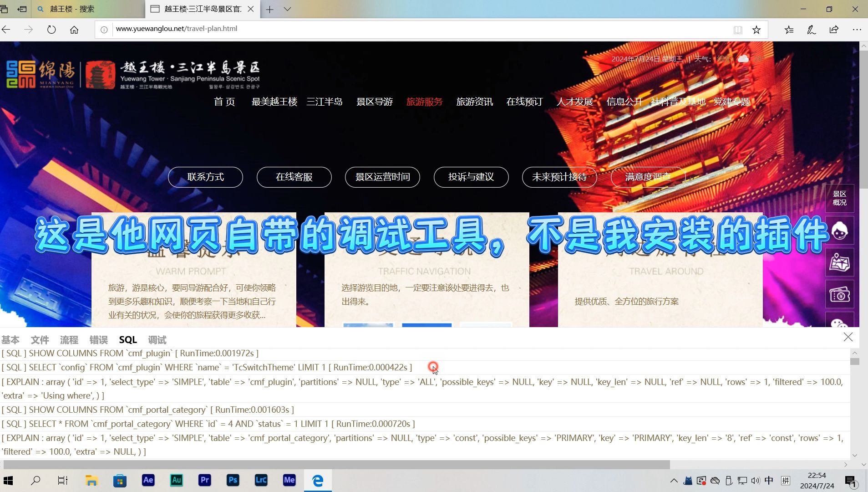868x492 pixels.
Task: Switch to the 调试 debug tab
Action: 157,340
